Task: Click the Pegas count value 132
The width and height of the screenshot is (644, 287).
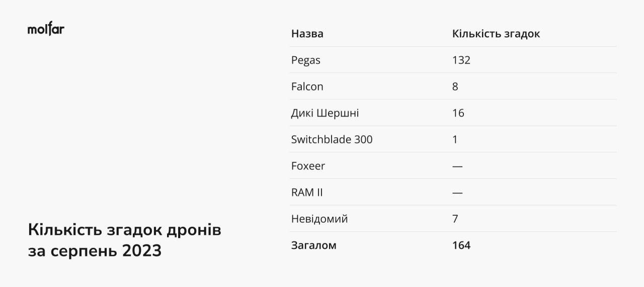Action: [x=461, y=60]
